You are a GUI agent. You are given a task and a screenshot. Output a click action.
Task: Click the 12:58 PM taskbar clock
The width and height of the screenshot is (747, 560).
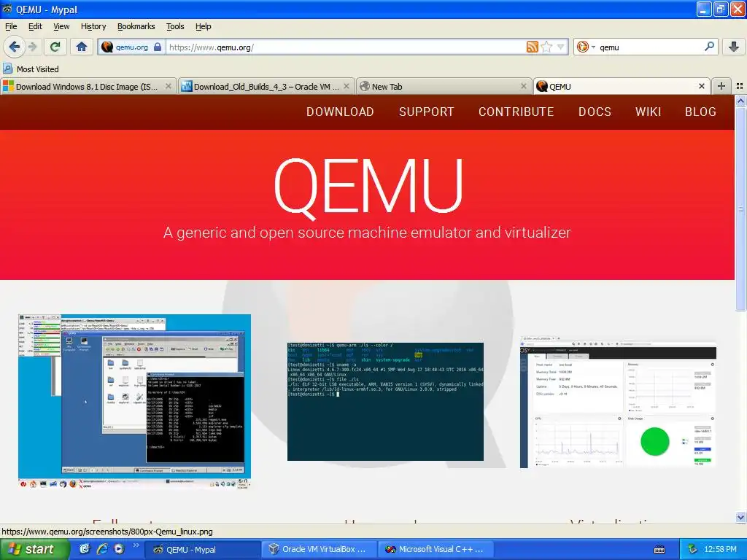[x=720, y=549]
